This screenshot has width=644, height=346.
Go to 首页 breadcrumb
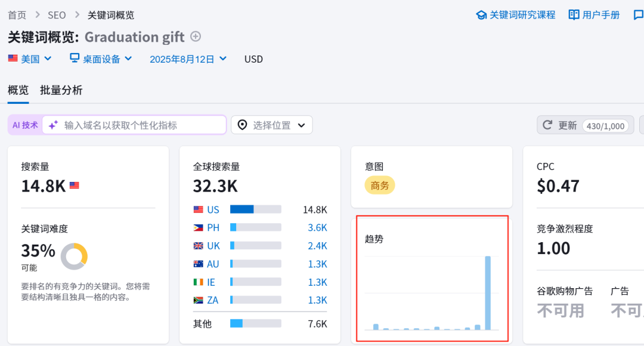17,15
